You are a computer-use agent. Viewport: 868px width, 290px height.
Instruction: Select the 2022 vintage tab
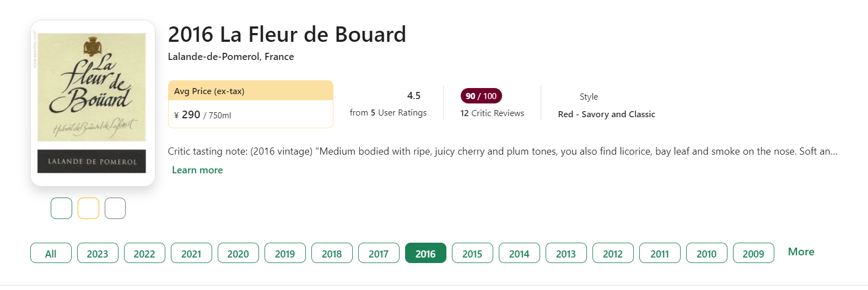point(144,253)
